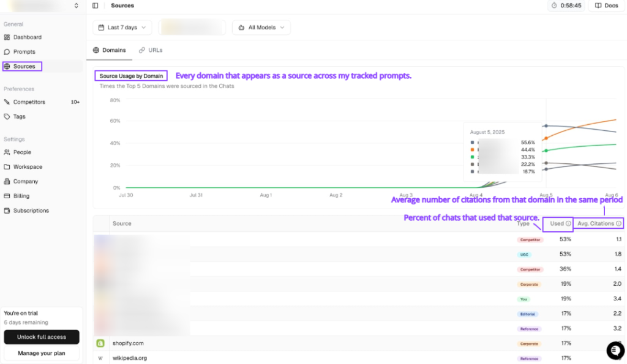
Task: Open the trial timer 0:58:45
Action: (566, 6)
